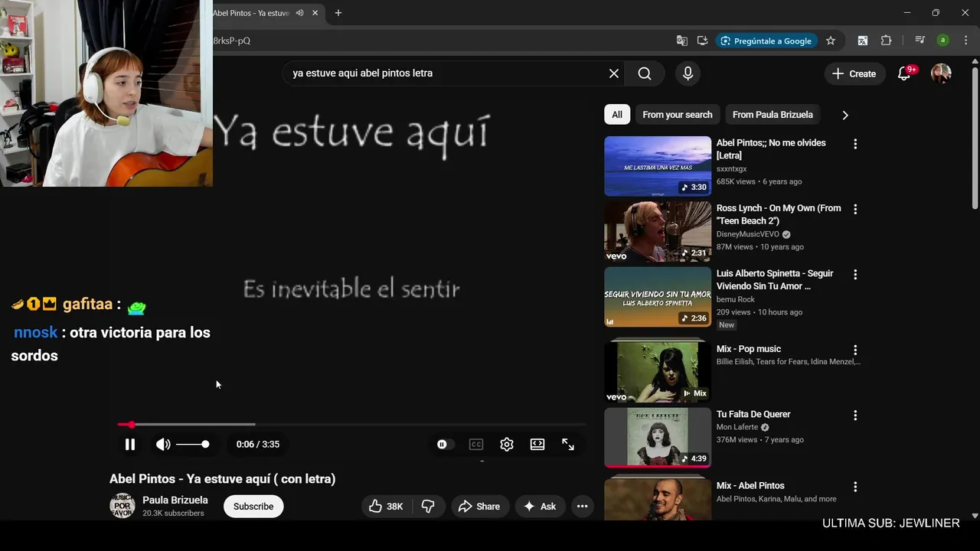Share the video
The height and width of the screenshot is (551, 980).
coord(479,506)
